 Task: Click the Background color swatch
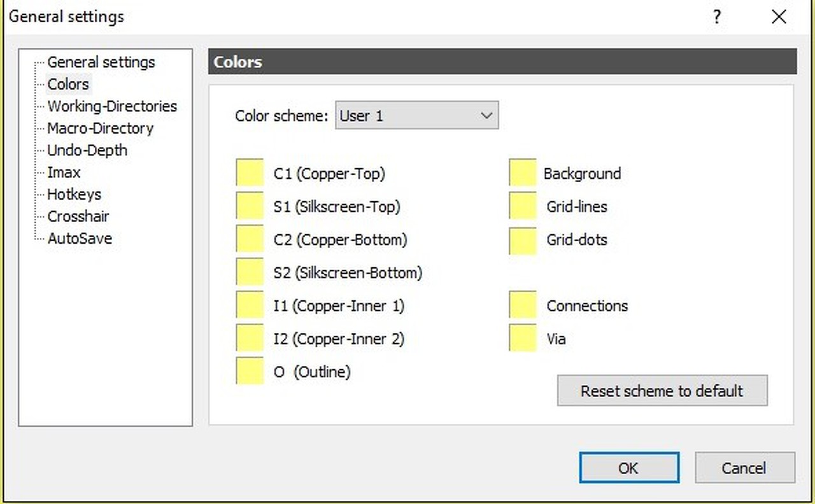click(x=523, y=173)
